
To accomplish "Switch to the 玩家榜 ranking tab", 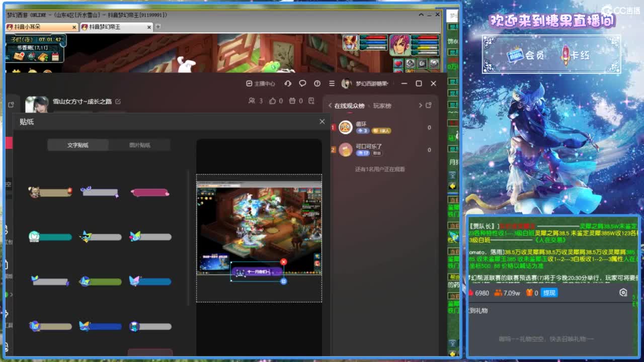I will 382,106.
